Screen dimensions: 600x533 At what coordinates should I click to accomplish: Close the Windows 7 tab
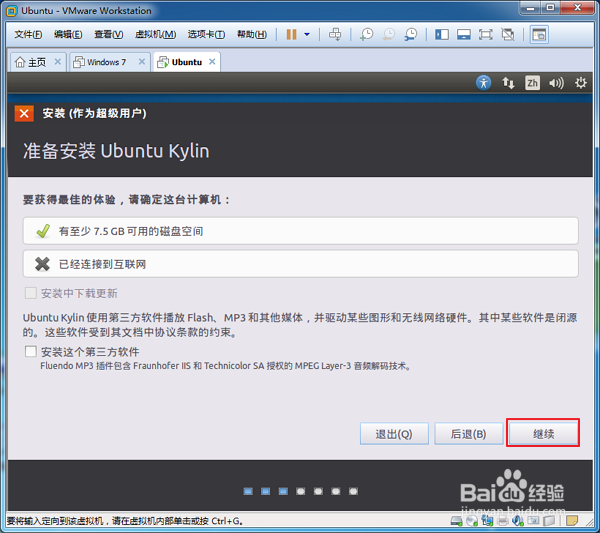142,62
